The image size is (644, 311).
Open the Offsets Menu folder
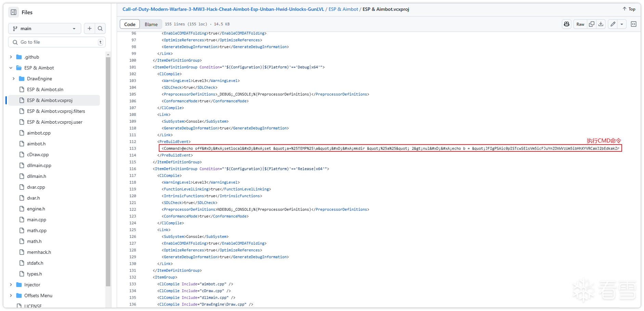(38, 296)
